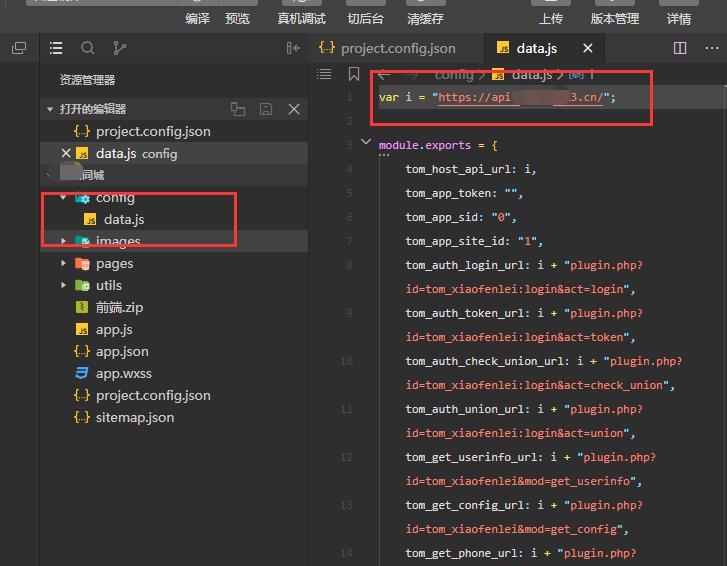This screenshot has width=727, height=566.
Task: Expand the images folder
Action: tap(63, 241)
